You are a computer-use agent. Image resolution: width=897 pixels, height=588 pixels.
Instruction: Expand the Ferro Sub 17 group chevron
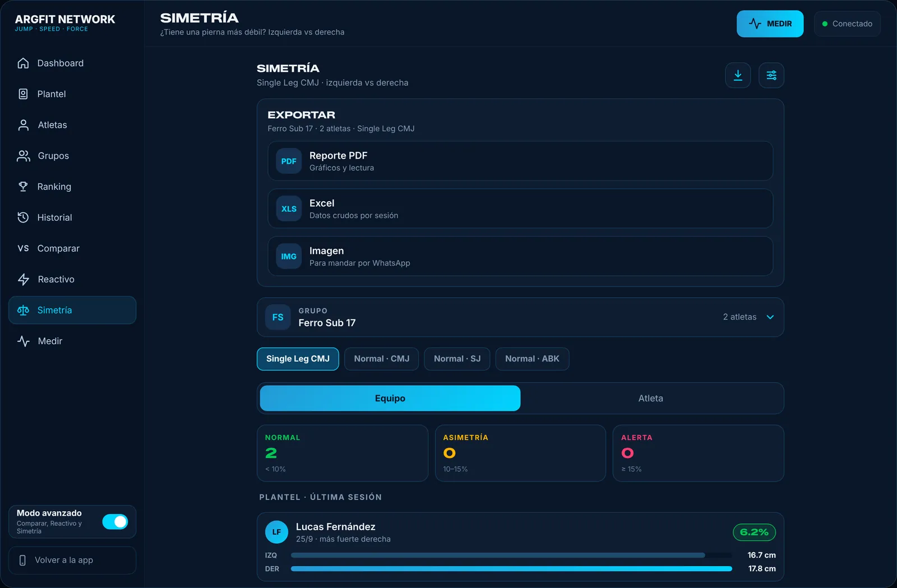click(x=770, y=317)
